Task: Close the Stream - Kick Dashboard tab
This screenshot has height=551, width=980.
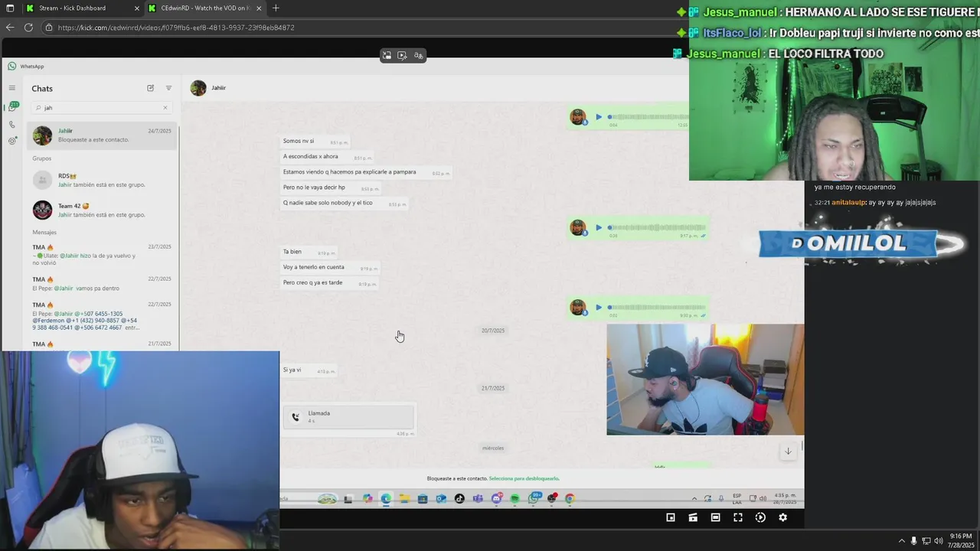Action: [x=137, y=8]
